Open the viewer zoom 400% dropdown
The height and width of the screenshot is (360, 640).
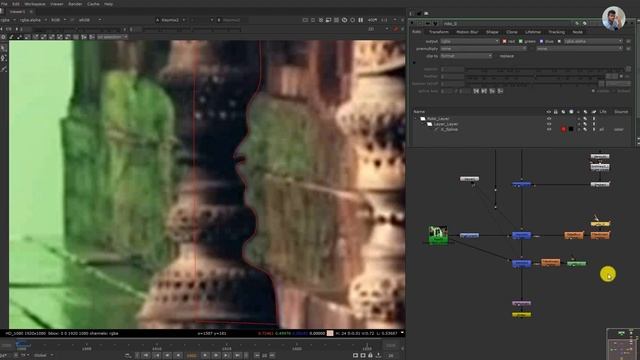[x=373, y=20]
